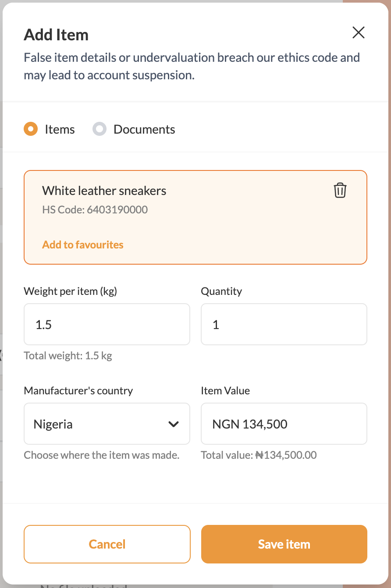The image size is (391, 588).
Task: Focus the Quantity input box
Action: coord(284,324)
